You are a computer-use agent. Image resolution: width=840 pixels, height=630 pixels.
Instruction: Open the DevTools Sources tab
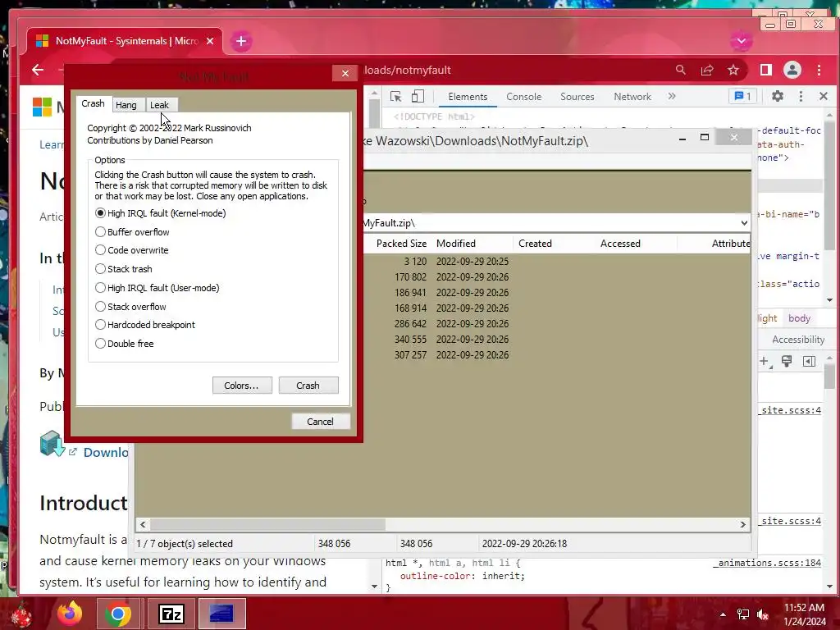(577, 97)
